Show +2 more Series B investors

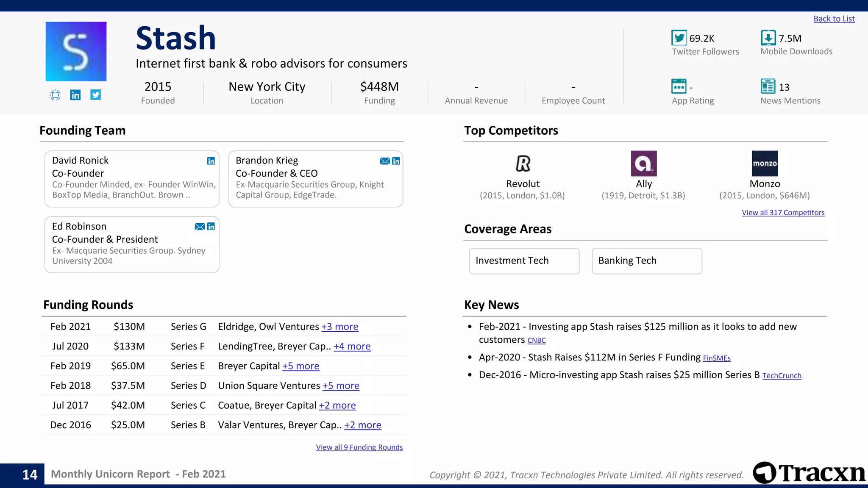363,425
